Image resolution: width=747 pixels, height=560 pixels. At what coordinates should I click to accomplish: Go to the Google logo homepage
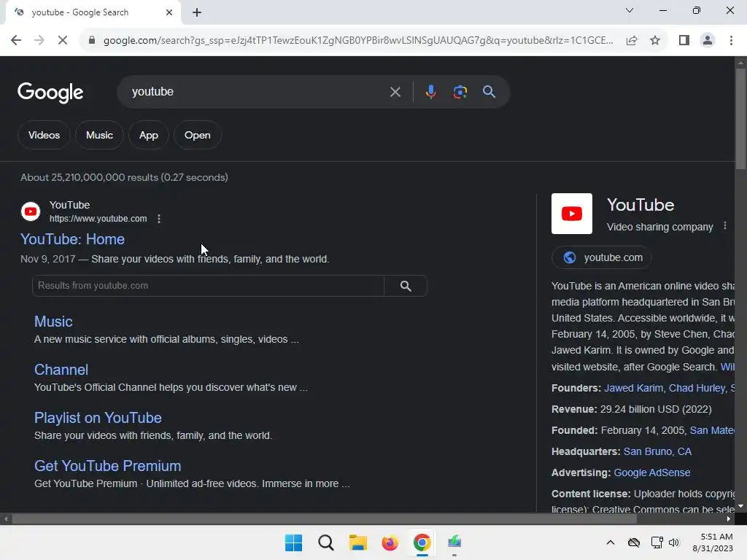(50, 92)
